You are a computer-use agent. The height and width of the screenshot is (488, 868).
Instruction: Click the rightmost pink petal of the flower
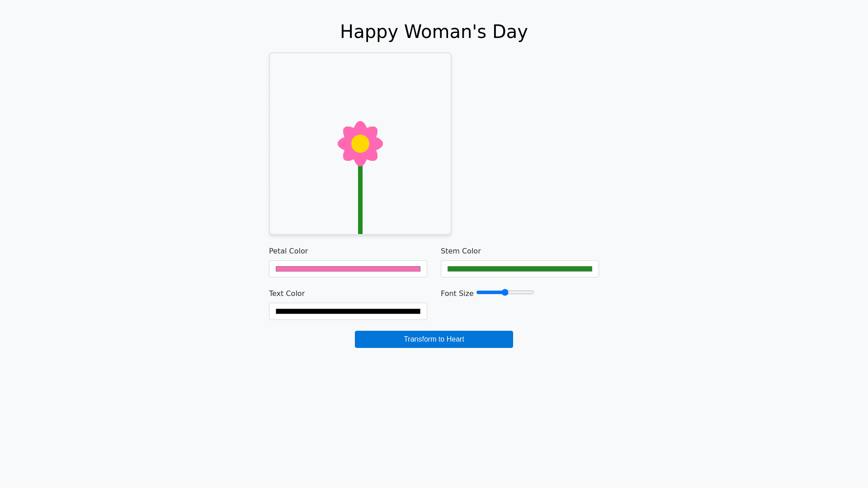[x=377, y=144]
